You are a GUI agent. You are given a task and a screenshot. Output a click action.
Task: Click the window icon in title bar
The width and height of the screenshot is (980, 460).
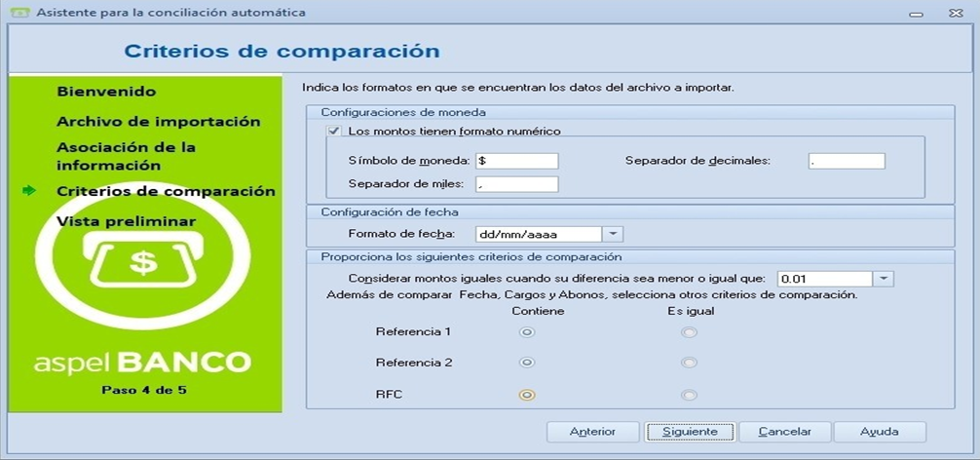point(20,12)
